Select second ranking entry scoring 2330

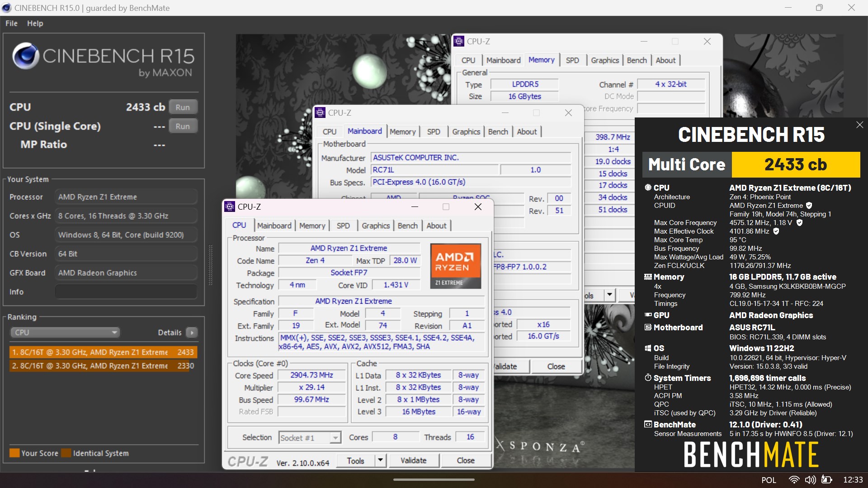pos(103,366)
